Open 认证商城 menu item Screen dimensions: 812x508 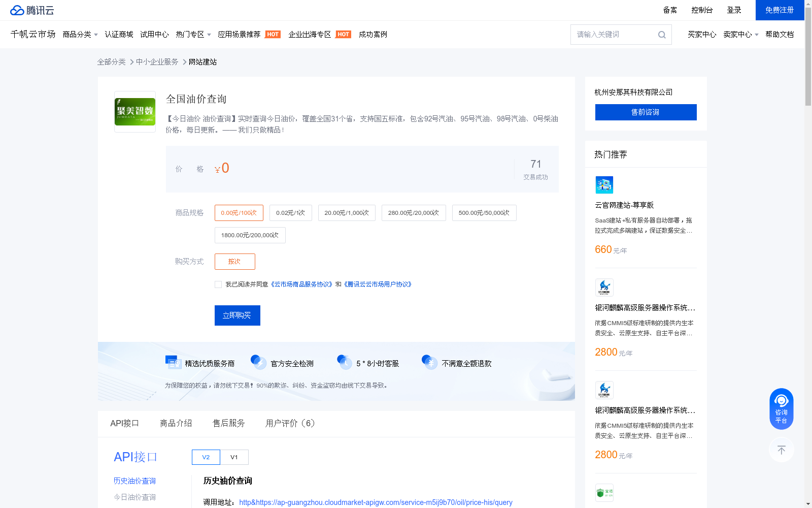point(119,35)
